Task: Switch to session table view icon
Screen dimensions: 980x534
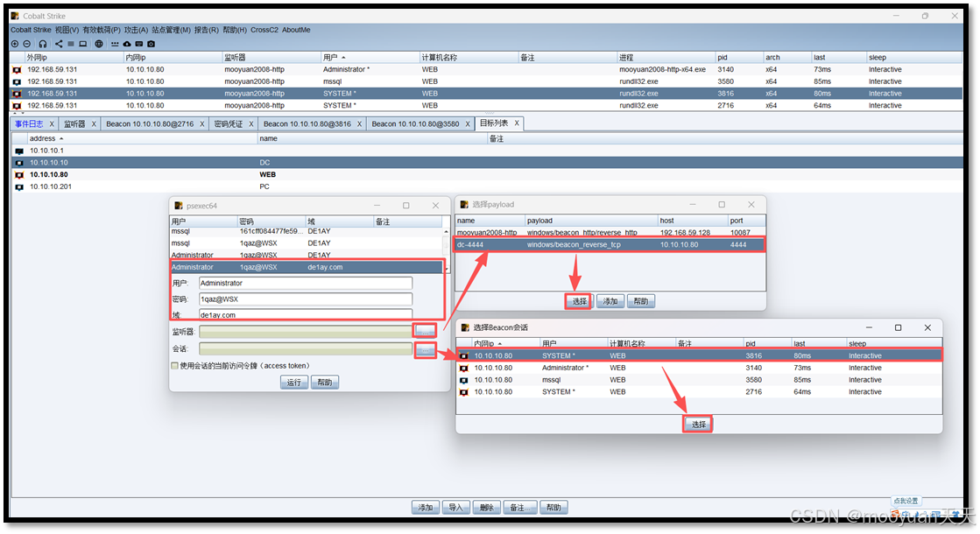Action: pyautogui.click(x=71, y=44)
